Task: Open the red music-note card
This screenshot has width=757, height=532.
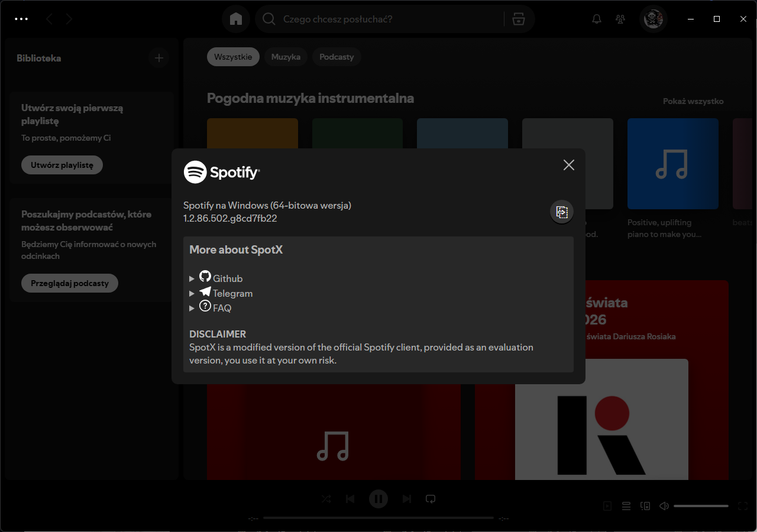Action: pyautogui.click(x=334, y=432)
